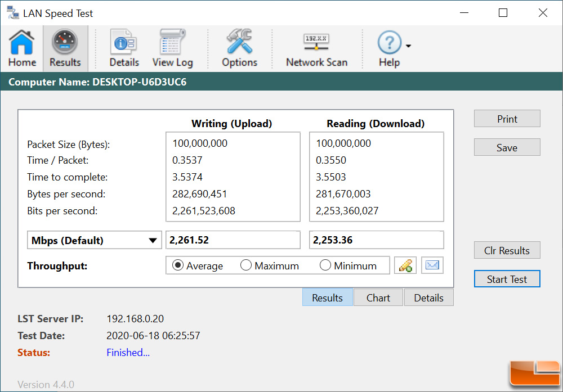Click the LAN Speed Test title icon
Viewport: 563px width, 392px height.
(13, 13)
